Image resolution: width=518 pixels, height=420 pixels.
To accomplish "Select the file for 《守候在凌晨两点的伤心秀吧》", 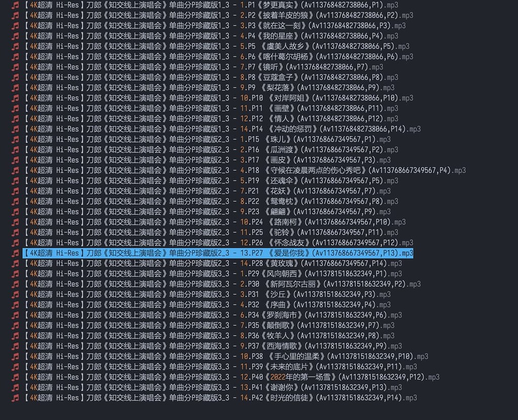I will coord(202,170).
